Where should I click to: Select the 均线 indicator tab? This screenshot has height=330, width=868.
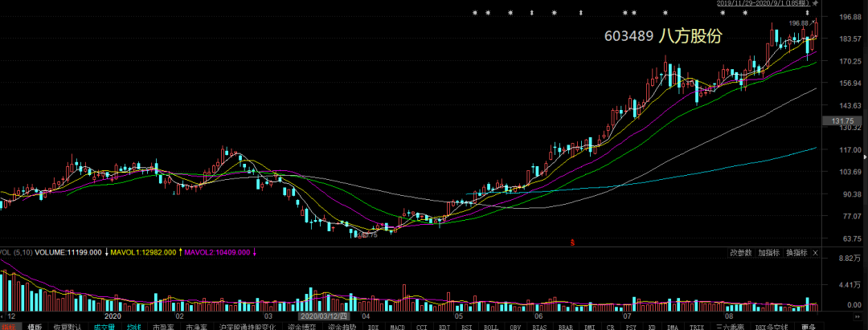(x=133, y=327)
